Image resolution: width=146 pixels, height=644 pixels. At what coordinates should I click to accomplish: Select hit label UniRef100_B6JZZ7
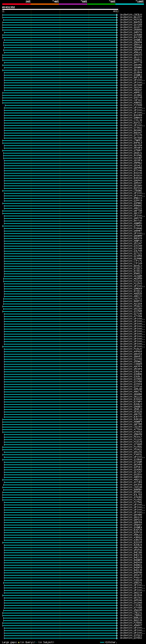click(131, 17)
